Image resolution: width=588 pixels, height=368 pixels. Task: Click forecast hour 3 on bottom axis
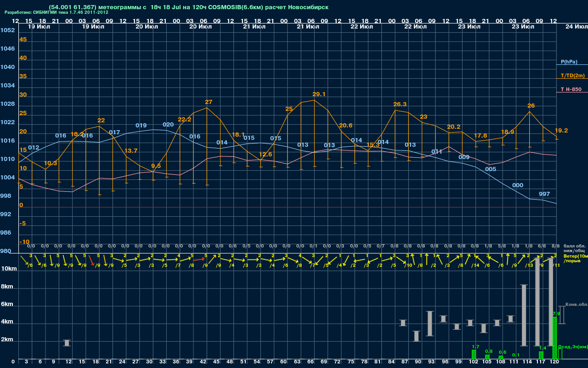point(26,362)
